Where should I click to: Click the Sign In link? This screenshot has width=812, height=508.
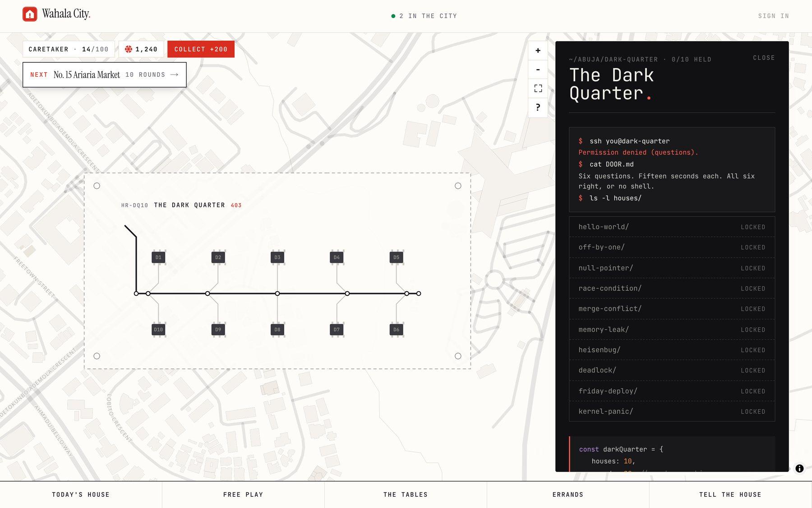point(773,16)
